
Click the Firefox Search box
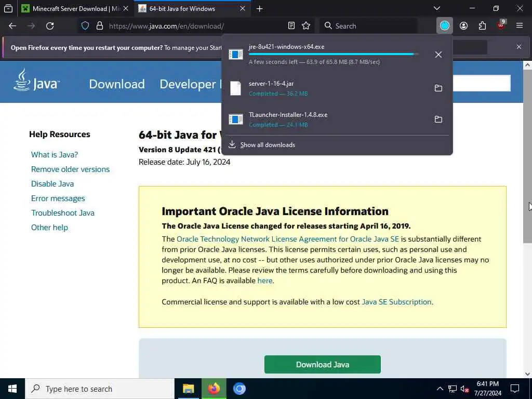click(x=368, y=26)
